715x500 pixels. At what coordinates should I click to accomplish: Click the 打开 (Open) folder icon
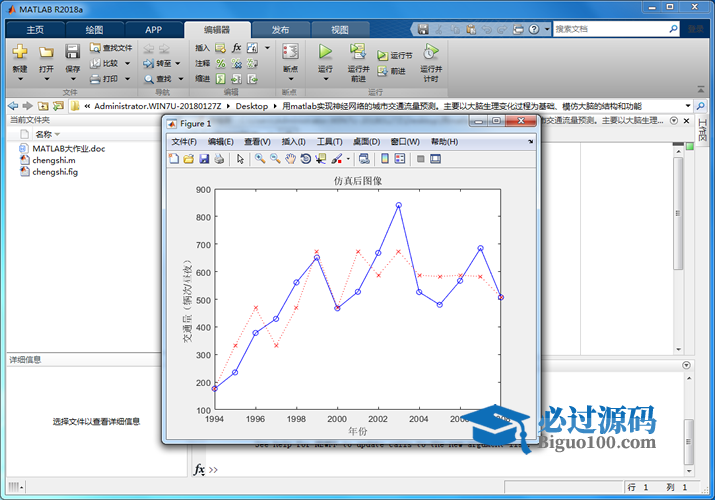click(46, 52)
